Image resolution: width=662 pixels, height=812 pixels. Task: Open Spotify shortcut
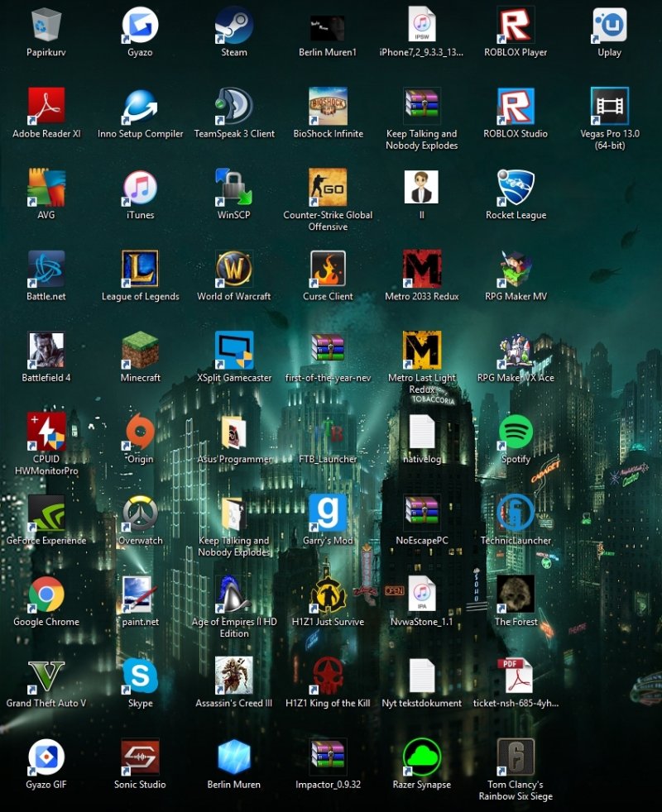[516, 432]
